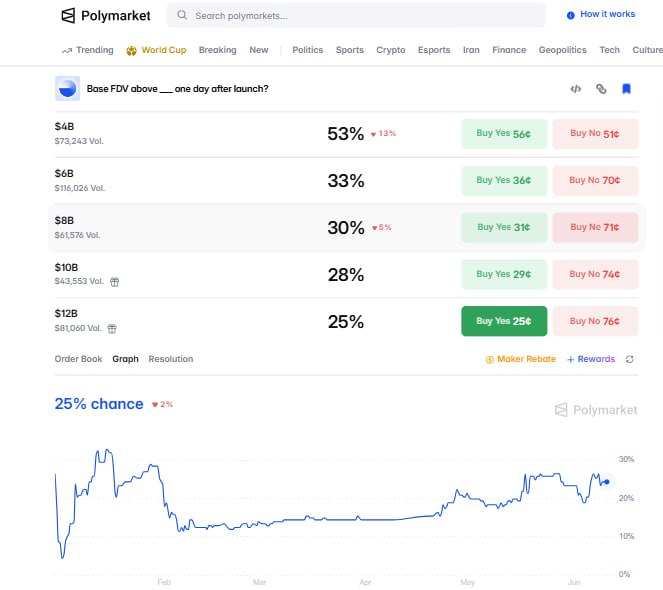Click the 25% chance heading
The image size is (663, 590).
coord(99,404)
